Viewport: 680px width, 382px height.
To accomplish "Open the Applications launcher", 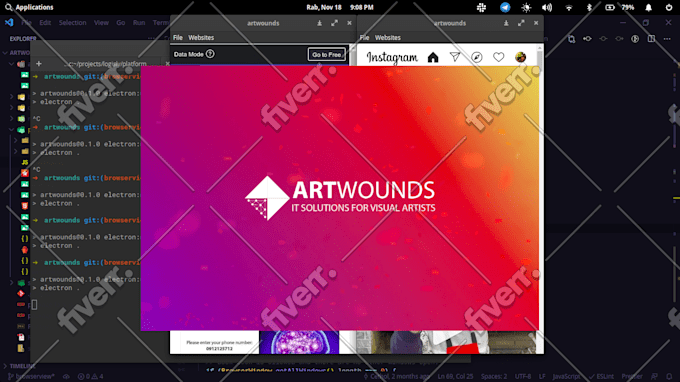I will [29, 7].
